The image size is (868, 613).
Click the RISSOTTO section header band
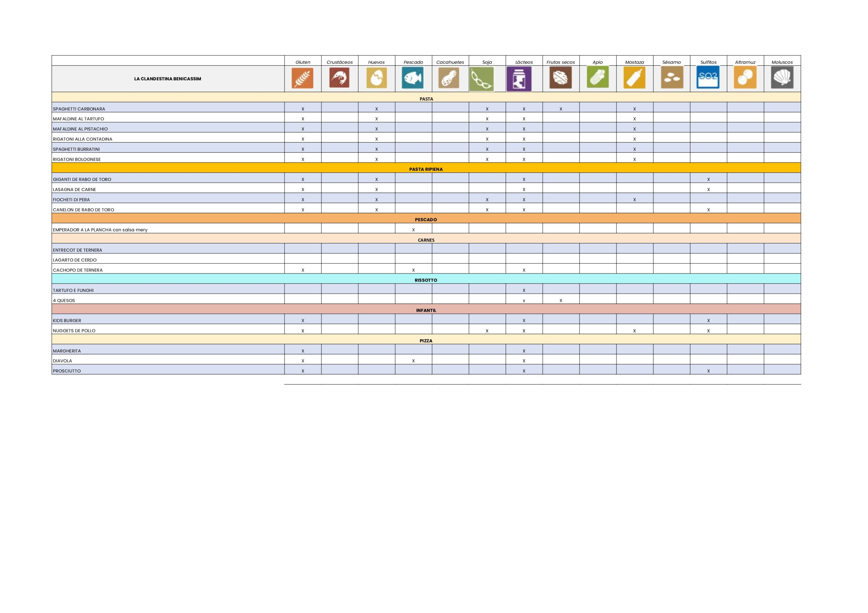(x=426, y=280)
